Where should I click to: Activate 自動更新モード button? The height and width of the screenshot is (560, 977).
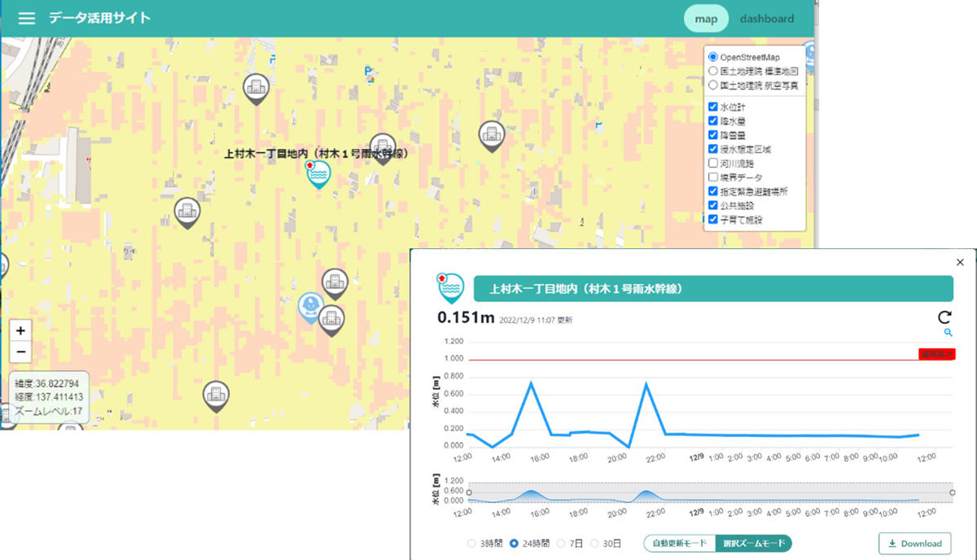680,543
